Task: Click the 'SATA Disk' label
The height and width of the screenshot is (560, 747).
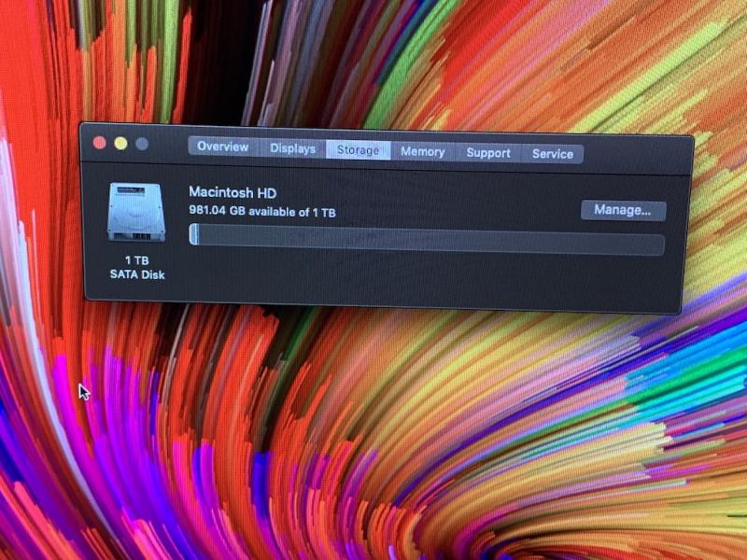Action: point(137,274)
